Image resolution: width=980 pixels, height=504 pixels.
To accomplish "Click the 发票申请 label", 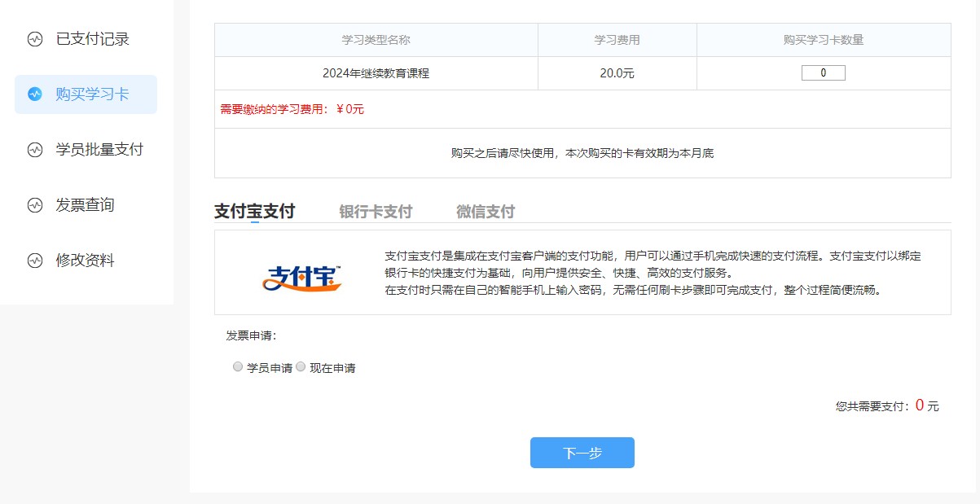I will point(251,335).
